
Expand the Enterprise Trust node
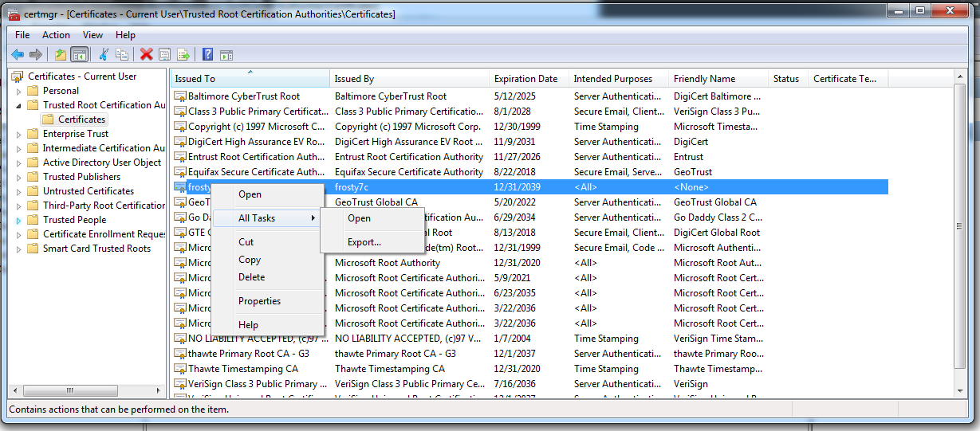tap(19, 134)
